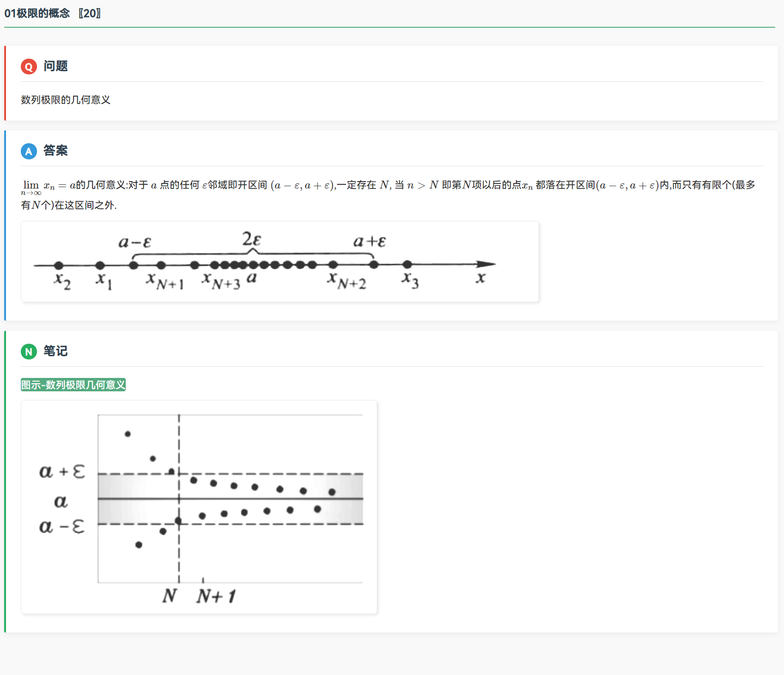Select the 问题 section heading
The image size is (784, 675).
point(55,66)
